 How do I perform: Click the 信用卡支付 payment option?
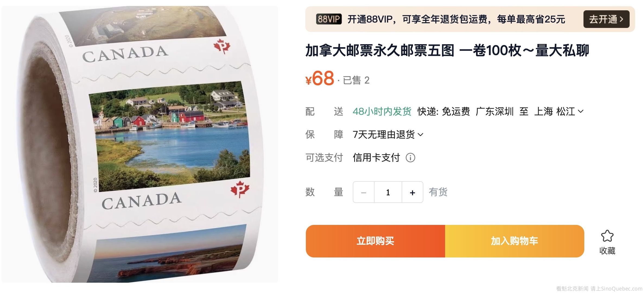pos(376,158)
